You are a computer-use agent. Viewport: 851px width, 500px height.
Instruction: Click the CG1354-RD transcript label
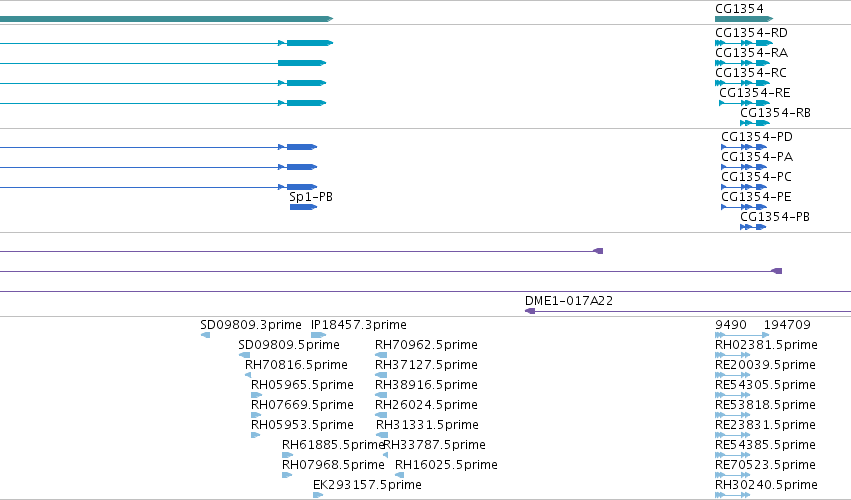coord(751,33)
